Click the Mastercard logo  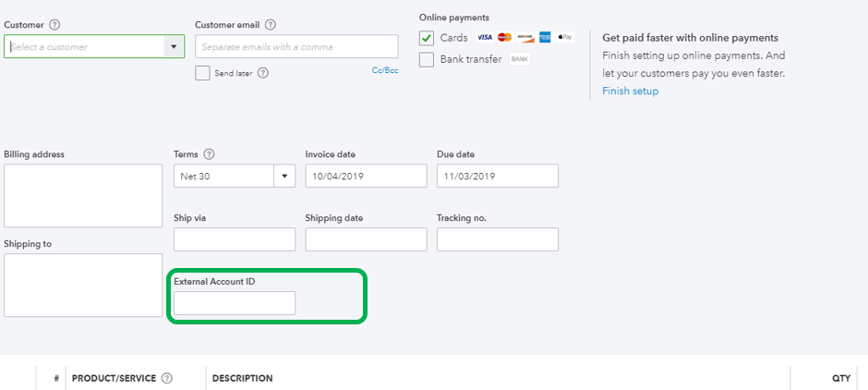504,37
